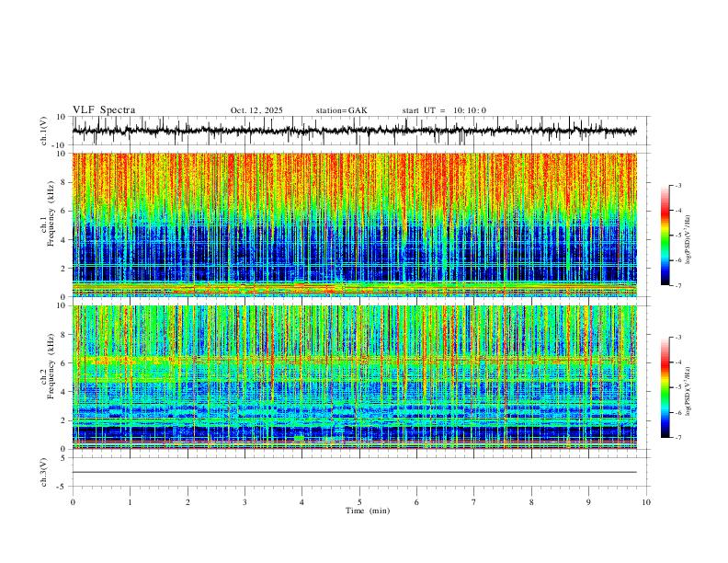Screen dimensions: 728x563
Task: Click the lower colorbar '-5' label
Action: coord(678,387)
